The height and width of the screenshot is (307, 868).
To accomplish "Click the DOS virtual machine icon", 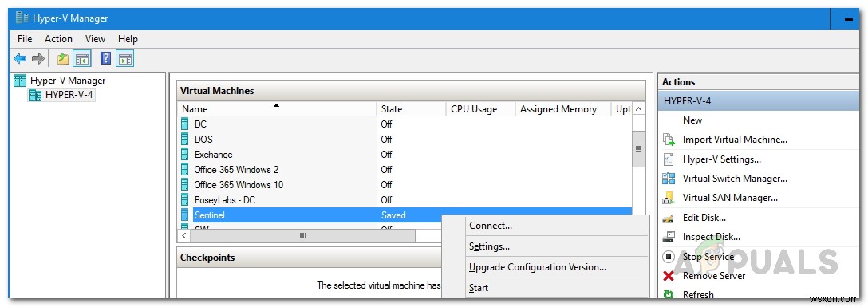I will (x=185, y=140).
